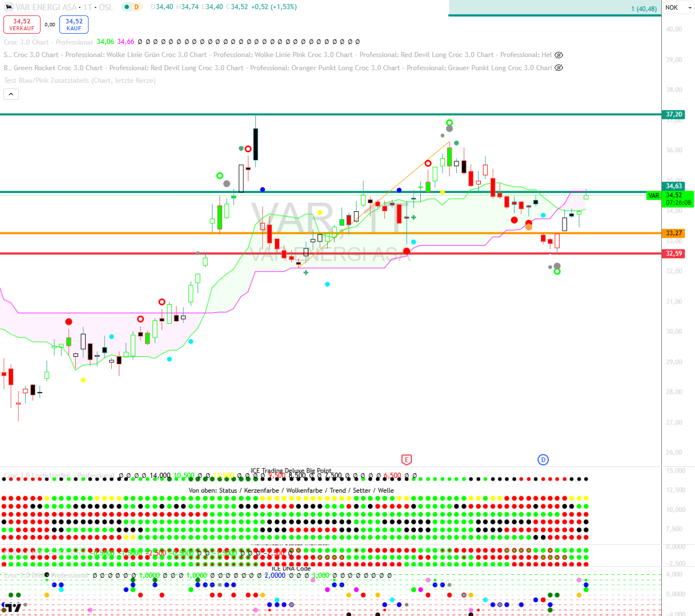Screen dimensions: 695x616
Task: Click the red 32,59 price line label
Action: pos(674,253)
